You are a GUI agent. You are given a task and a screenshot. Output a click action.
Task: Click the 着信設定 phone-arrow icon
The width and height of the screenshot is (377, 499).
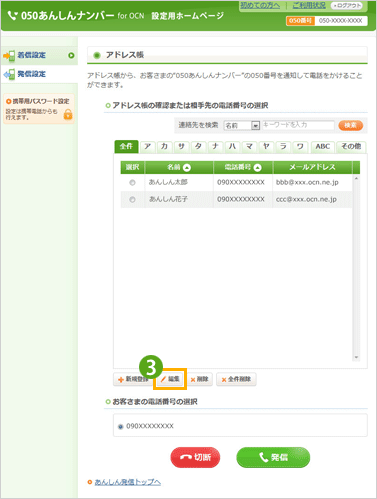coord(9,56)
